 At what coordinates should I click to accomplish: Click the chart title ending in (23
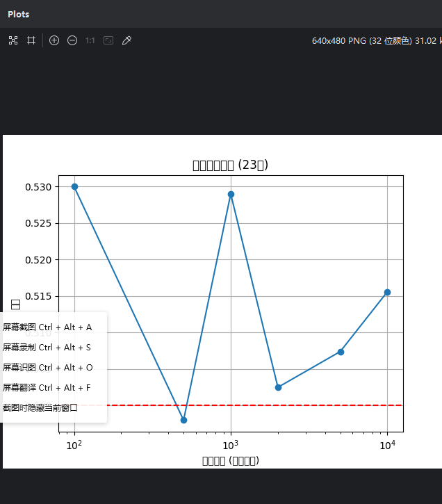click(230, 165)
